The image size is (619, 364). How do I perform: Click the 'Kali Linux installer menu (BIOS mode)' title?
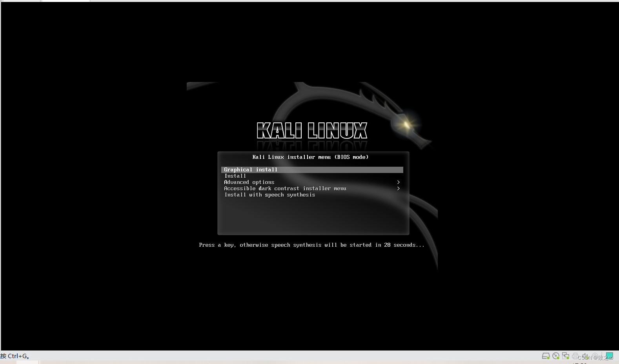(x=310, y=157)
